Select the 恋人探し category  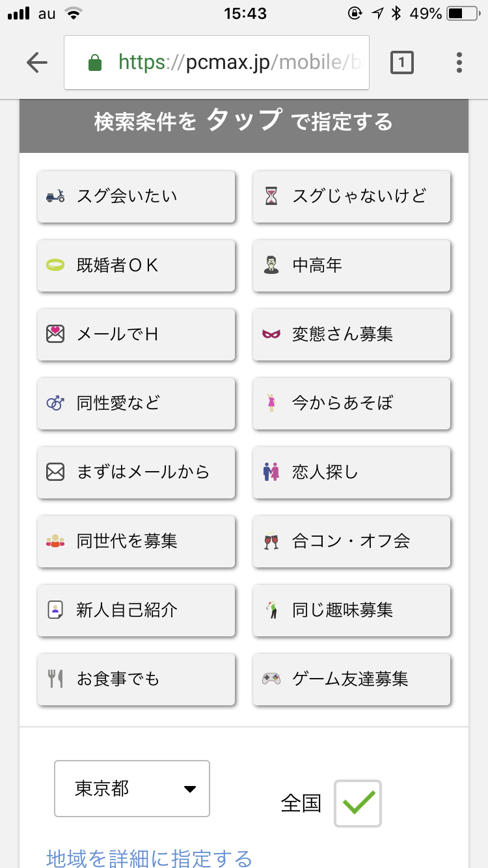click(351, 472)
